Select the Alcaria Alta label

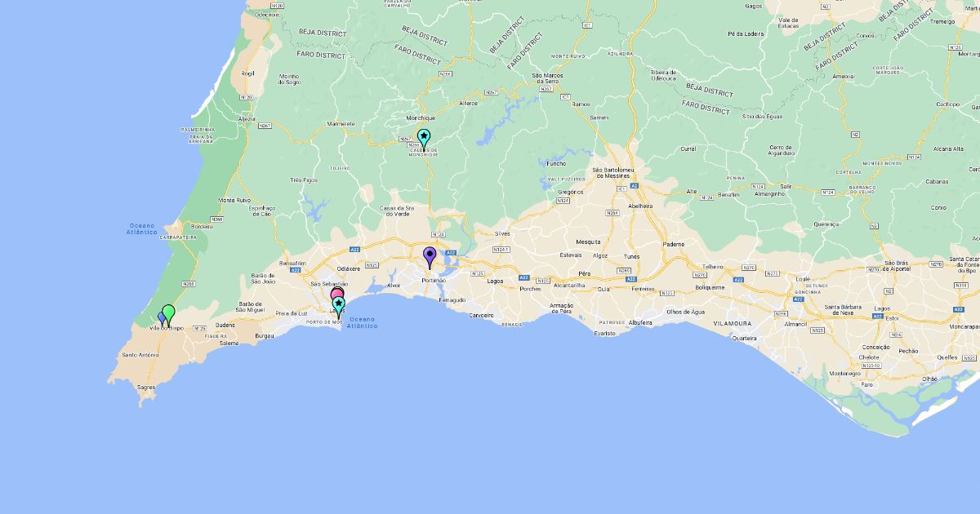pyautogui.click(x=948, y=149)
